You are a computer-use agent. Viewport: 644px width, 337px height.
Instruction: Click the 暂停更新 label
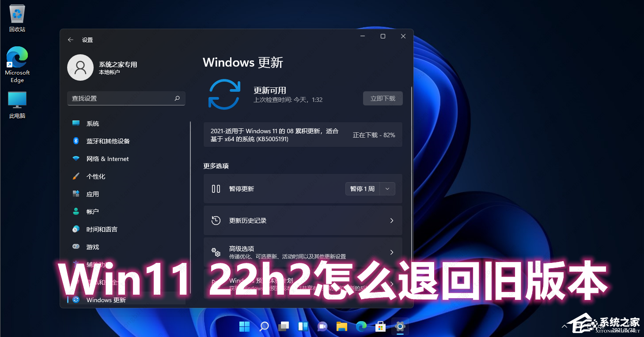coord(242,189)
